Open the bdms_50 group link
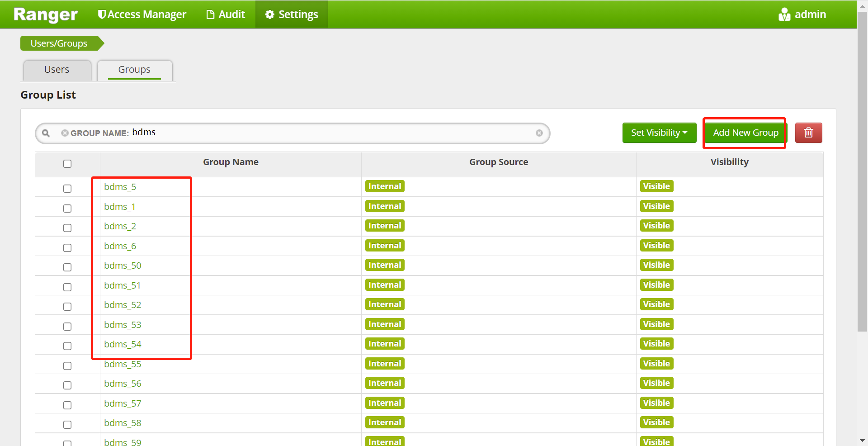 pos(123,266)
